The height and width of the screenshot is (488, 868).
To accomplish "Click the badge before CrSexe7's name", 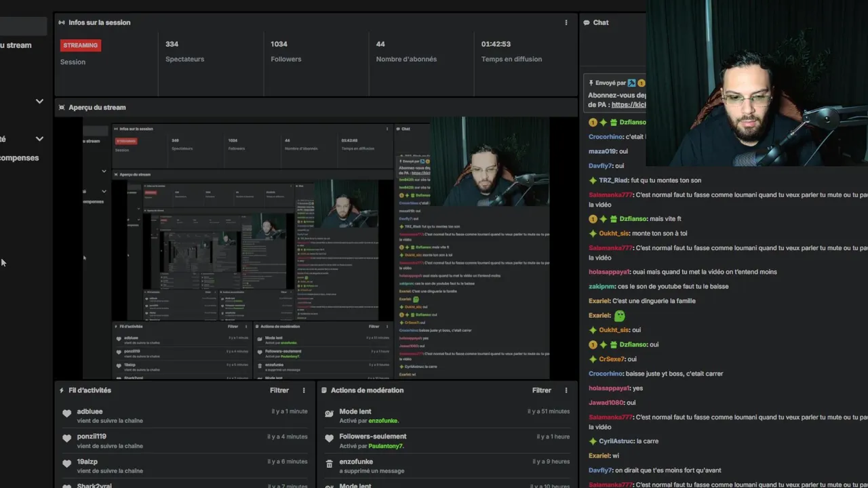I will pos(593,359).
